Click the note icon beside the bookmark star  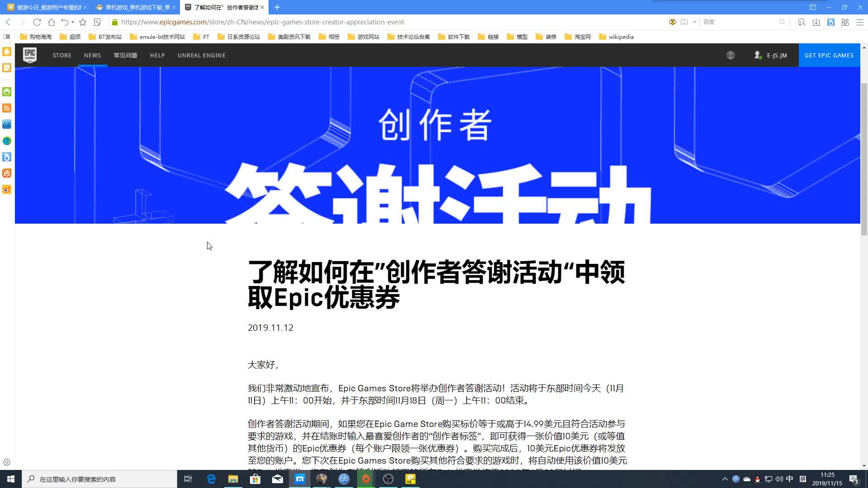click(97, 22)
